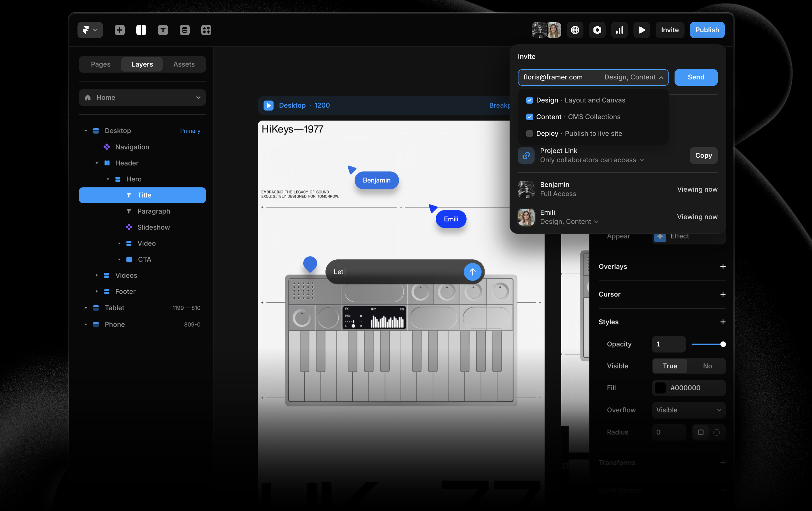Open the globe site settings icon
This screenshot has width=812, height=511.
575,30
